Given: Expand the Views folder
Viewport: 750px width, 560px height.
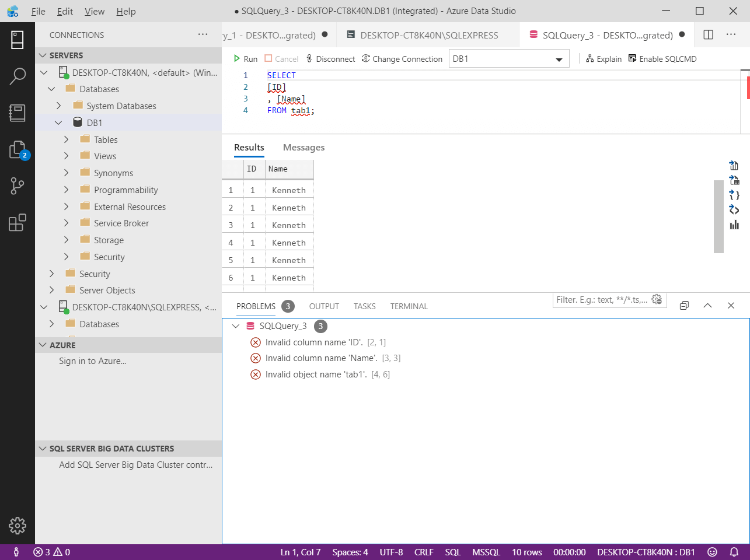Looking at the screenshot, I should point(67,156).
